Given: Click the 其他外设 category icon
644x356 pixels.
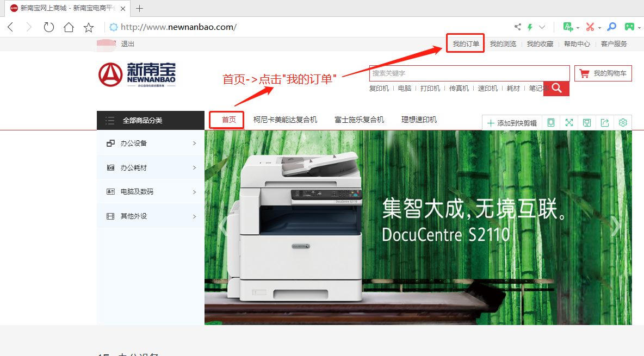Looking at the screenshot, I should (x=110, y=216).
